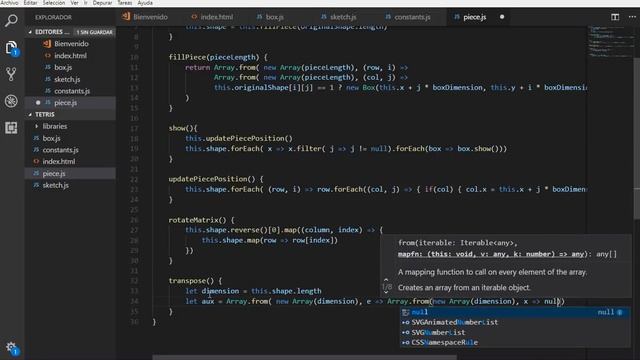
Task: Open Bienvenido in open editors list
Action: click(71, 44)
